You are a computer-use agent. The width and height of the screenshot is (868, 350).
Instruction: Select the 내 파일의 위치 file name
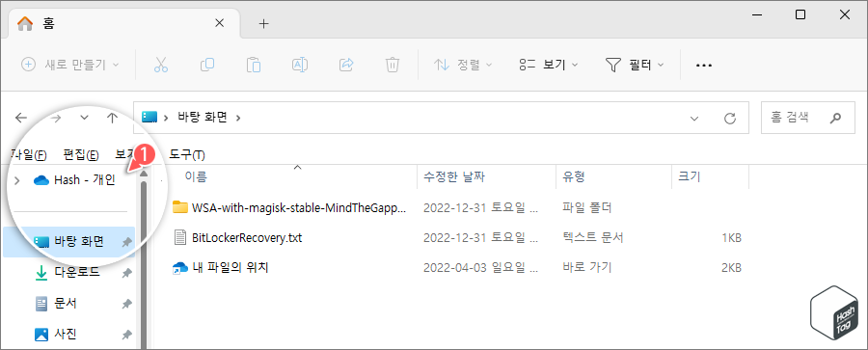point(231,268)
